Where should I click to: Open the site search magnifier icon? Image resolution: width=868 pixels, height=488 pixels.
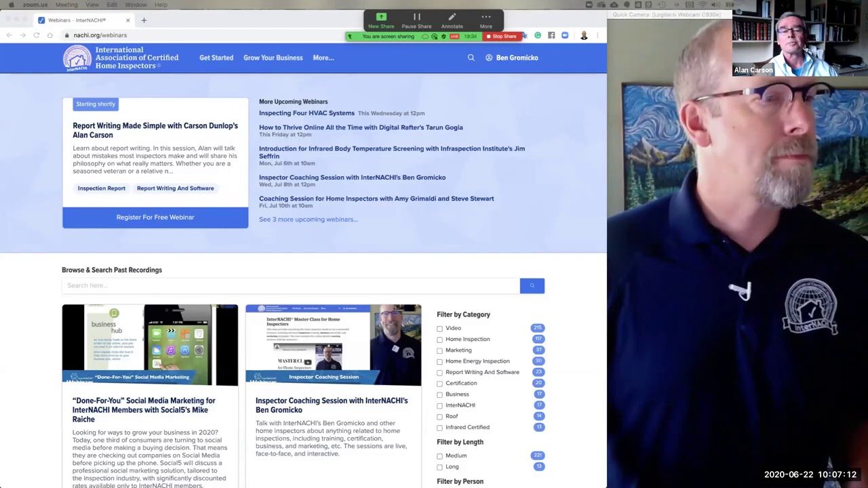click(x=471, y=58)
